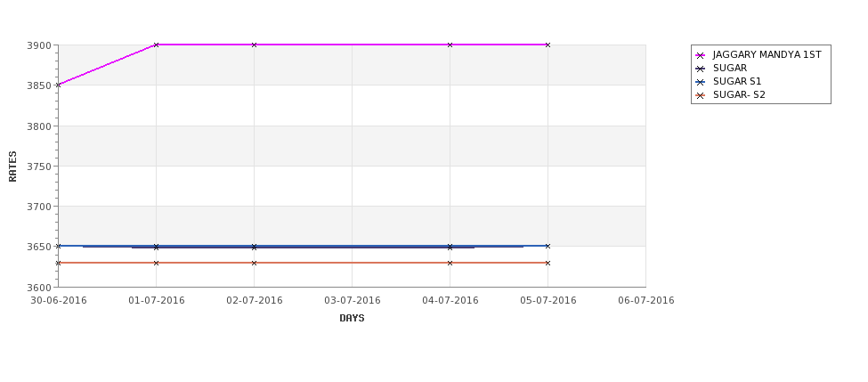The width and height of the screenshot is (868, 382).
Task: Click the 3900 y-axis tick label
Action: click(x=39, y=45)
